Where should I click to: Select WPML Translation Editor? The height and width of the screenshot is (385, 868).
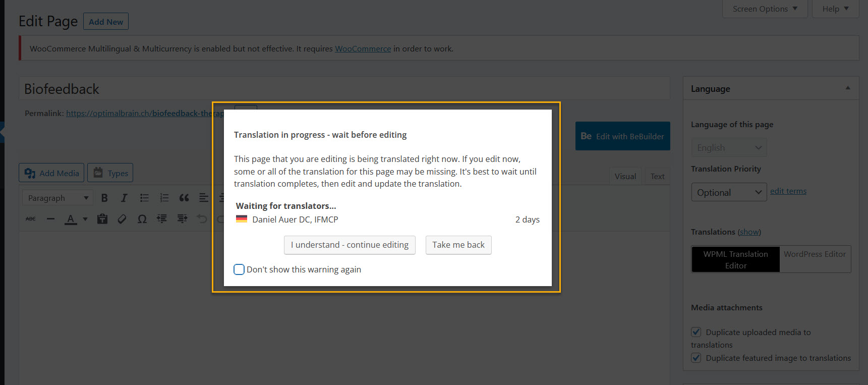[x=736, y=259]
